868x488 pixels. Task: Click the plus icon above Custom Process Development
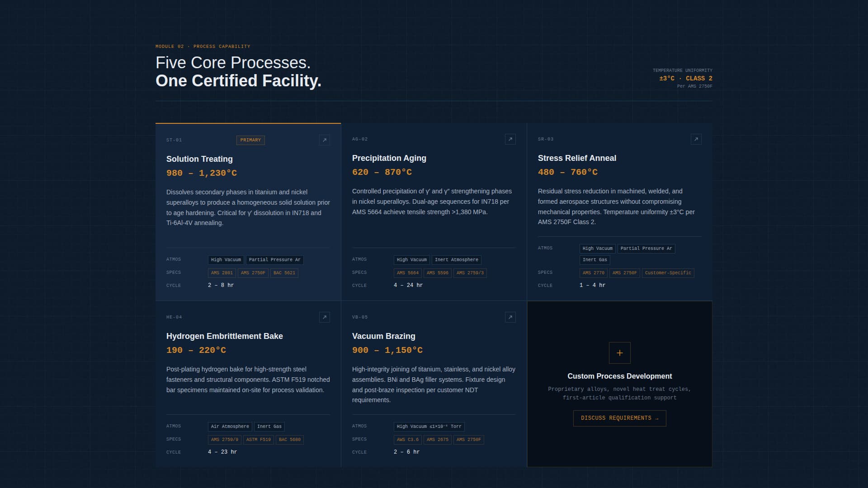coord(619,352)
